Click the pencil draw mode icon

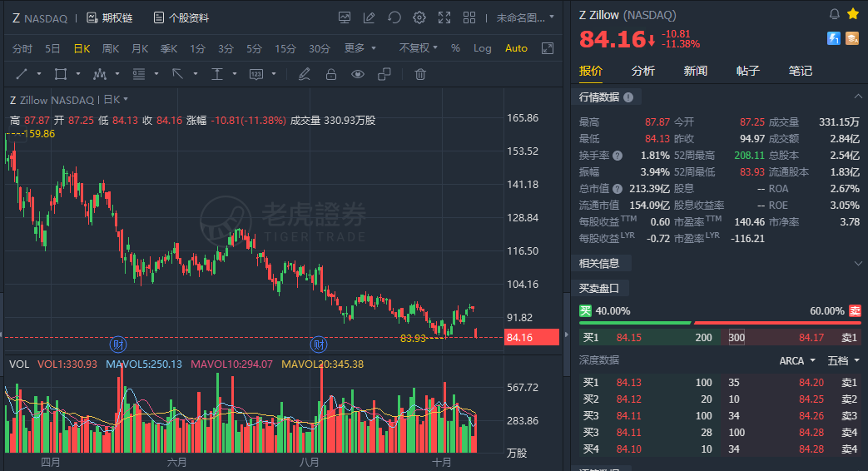(304, 73)
